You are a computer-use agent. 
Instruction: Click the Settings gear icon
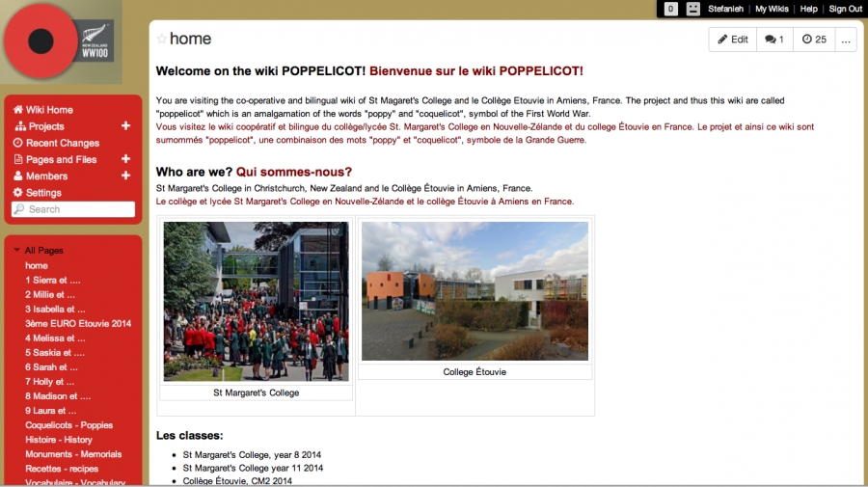pyautogui.click(x=17, y=193)
